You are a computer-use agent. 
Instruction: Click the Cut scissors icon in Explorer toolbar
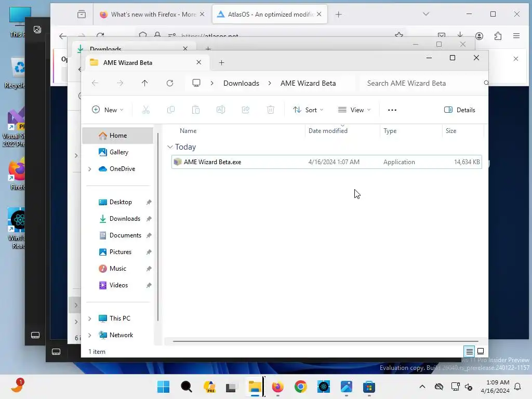pos(146,110)
